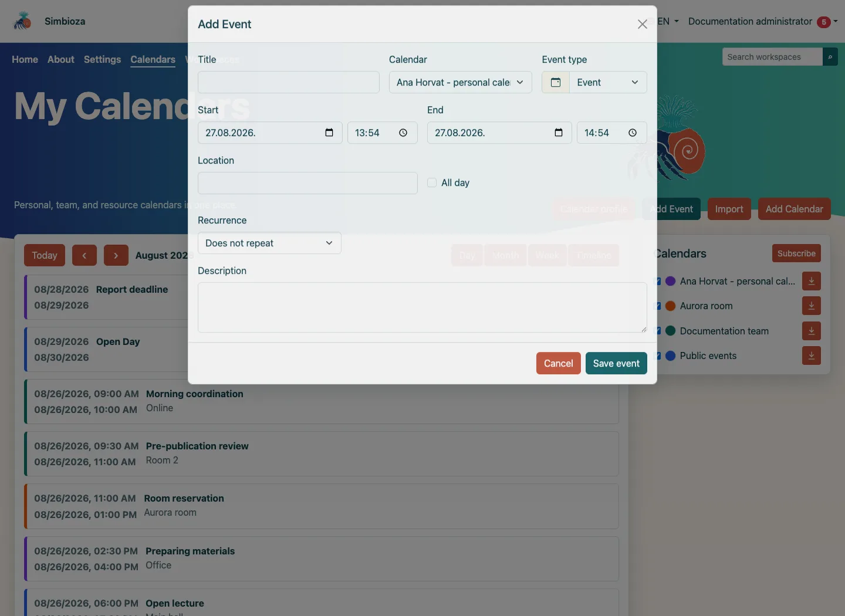Go to the Home menu item

coord(25,59)
